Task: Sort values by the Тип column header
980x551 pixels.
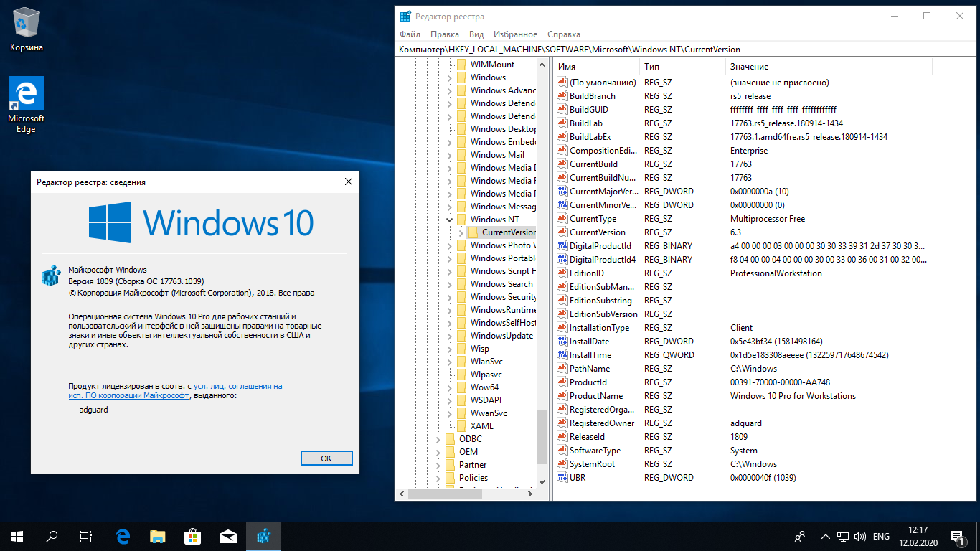Action: tap(682, 67)
